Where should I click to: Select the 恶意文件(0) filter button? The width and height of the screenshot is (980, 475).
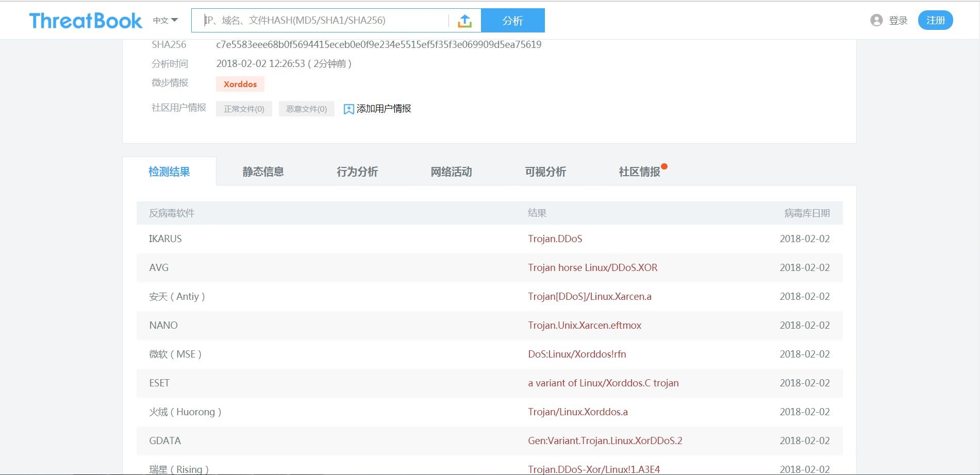306,109
